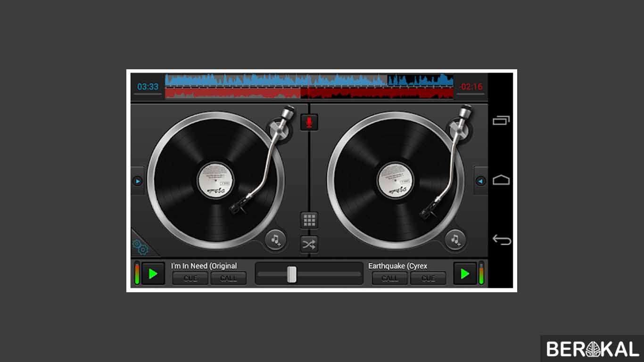Viewport: 644px width, 362px height.
Task: Play the left deck track
Action: 153,274
